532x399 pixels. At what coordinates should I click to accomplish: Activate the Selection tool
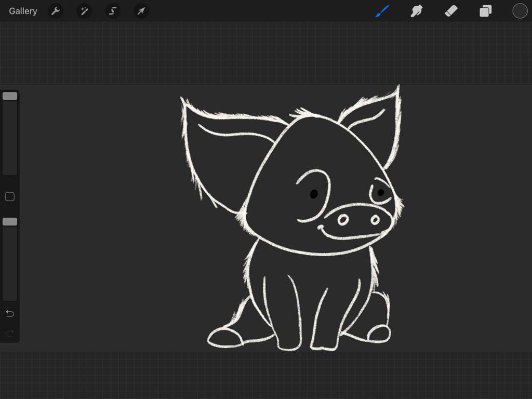pyautogui.click(x=113, y=11)
